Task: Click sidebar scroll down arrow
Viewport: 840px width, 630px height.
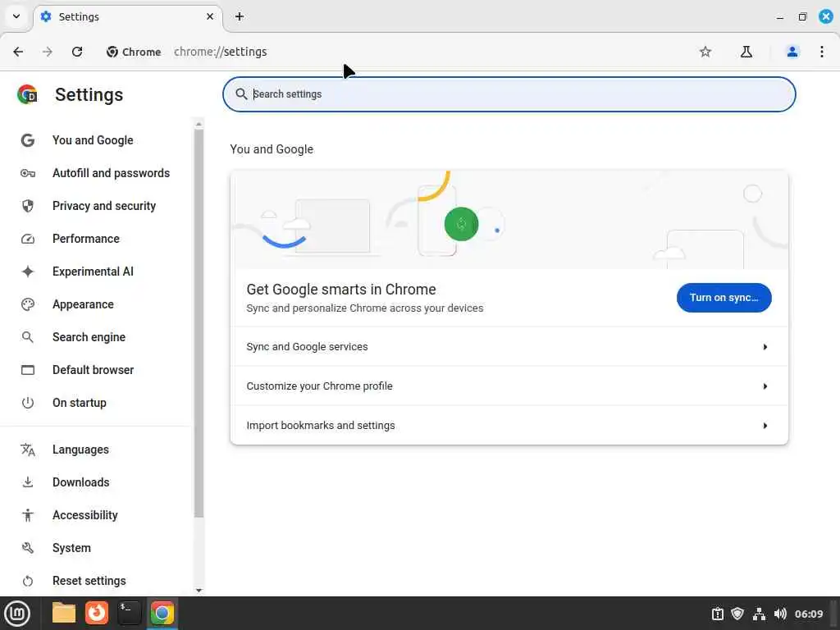Action: 199,591
